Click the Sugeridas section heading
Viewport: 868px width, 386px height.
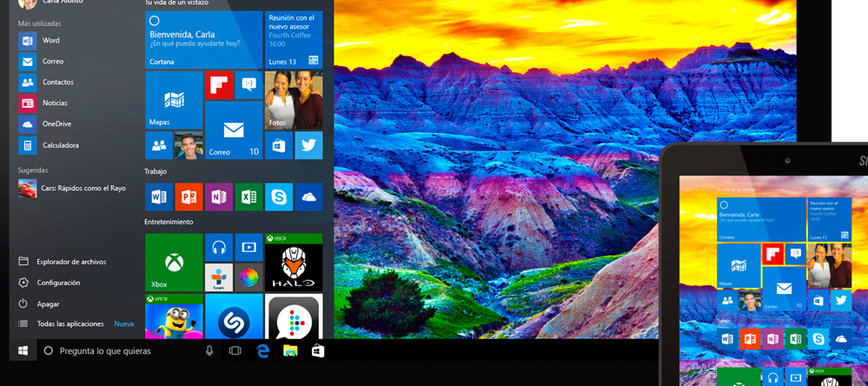tap(33, 170)
